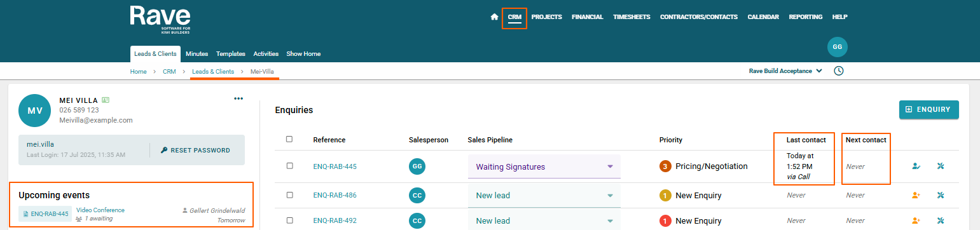Click the add-person icon for ENQ-RAB-486

pyautogui.click(x=916, y=195)
